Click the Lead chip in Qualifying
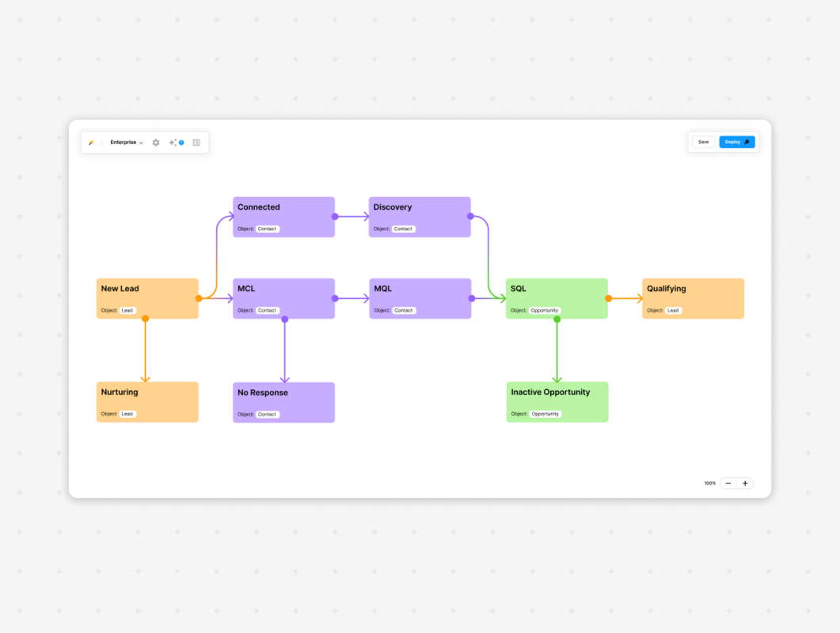 tap(673, 311)
